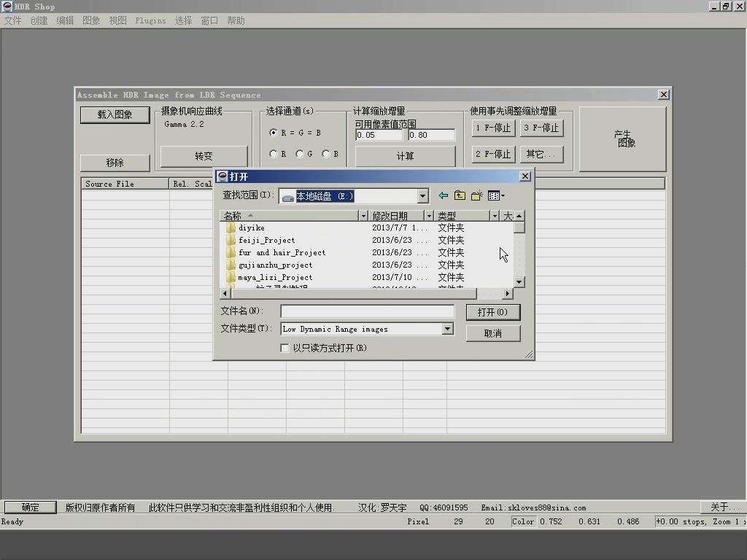Open the view menu icon in the Open dialog
Image resolution: width=747 pixels, height=560 pixels.
coord(496,195)
